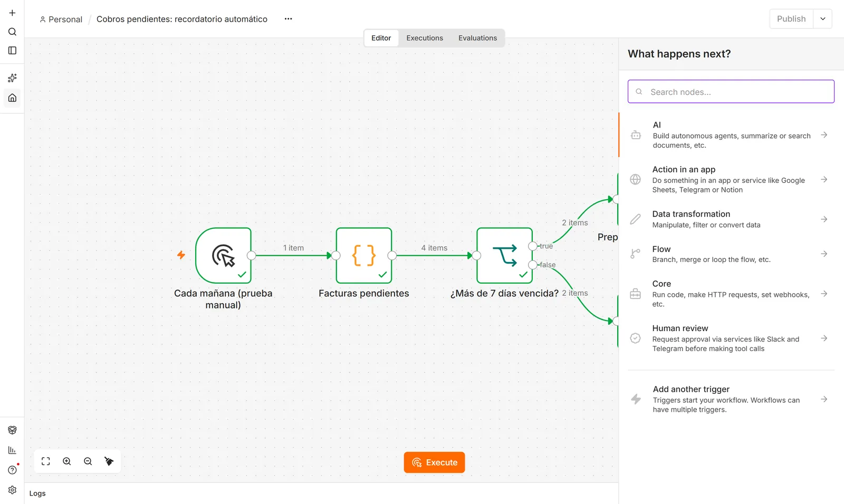
Task: Click the workflow name Cobros pendientes
Action: tap(181, 19)
